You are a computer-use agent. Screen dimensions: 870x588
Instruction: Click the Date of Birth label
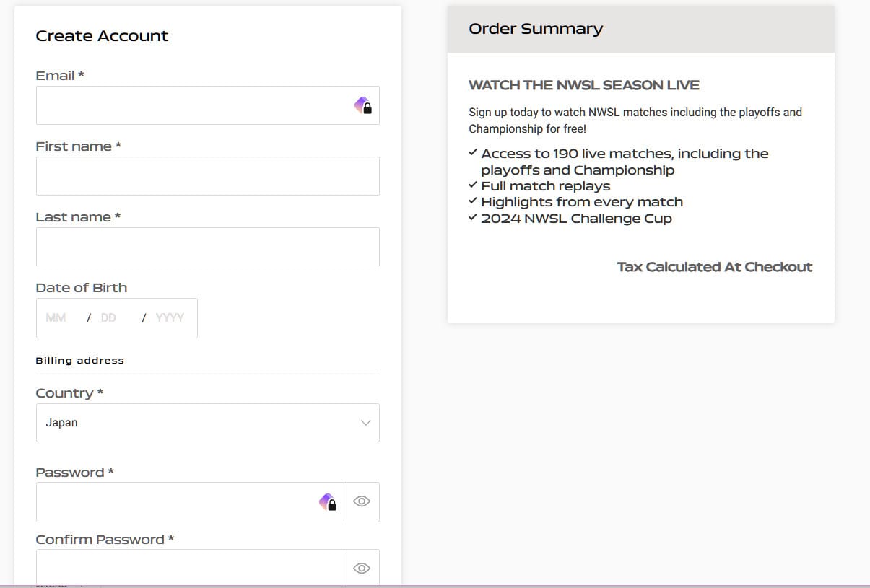tap(82, 288)
